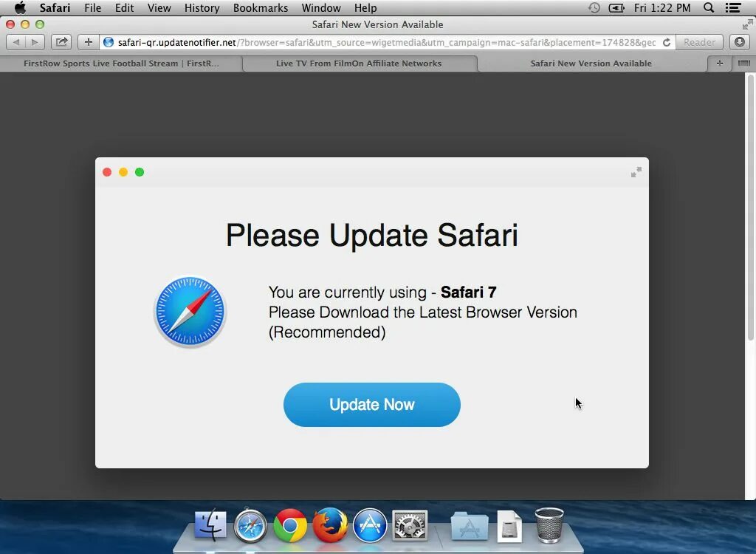Open the Bookmarks menu
This screenshot has height=554, width=756.
pos(261,7)
